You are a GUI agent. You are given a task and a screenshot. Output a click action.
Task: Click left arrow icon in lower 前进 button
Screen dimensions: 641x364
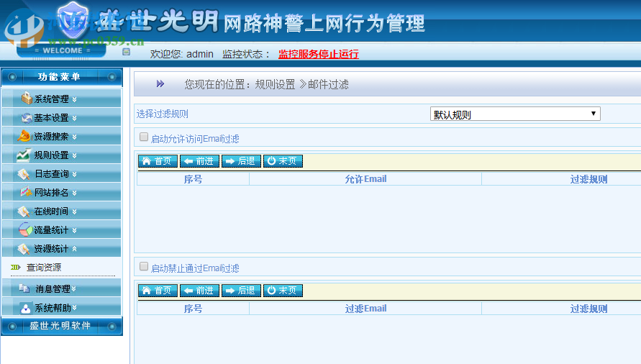pos(188,291)
